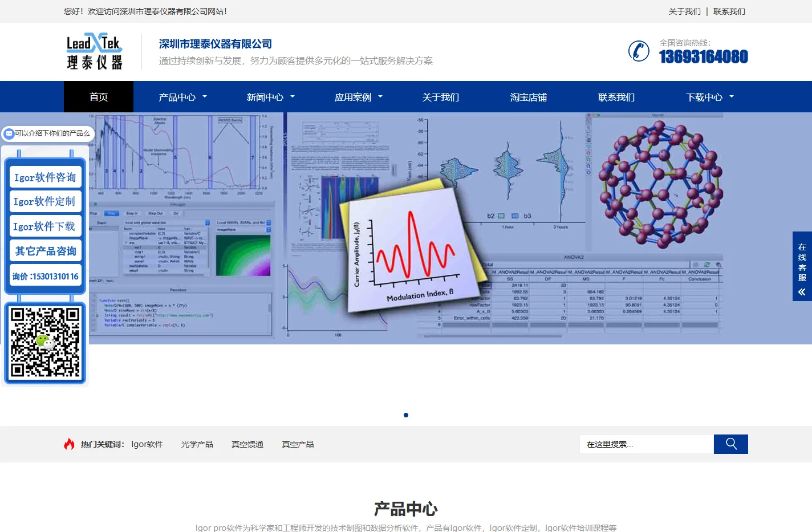Click the 光学产品 hot keyword
The height and width of the screenshot is (532, 812).
197,444
